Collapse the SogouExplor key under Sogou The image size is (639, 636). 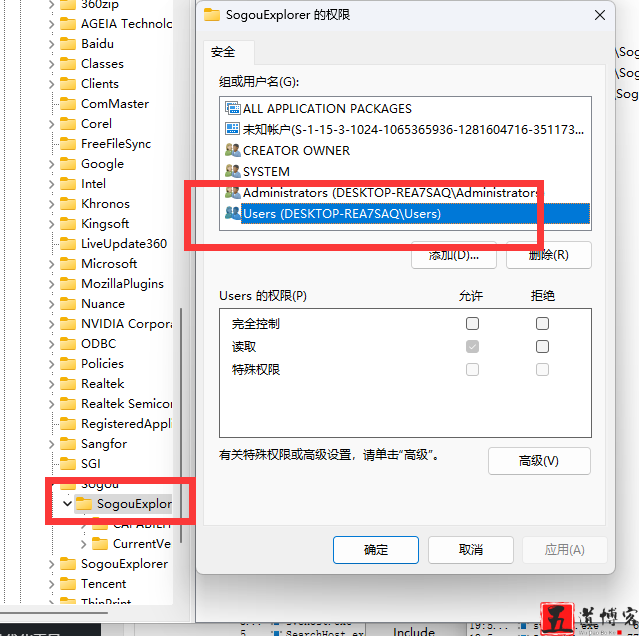point(67,504)
